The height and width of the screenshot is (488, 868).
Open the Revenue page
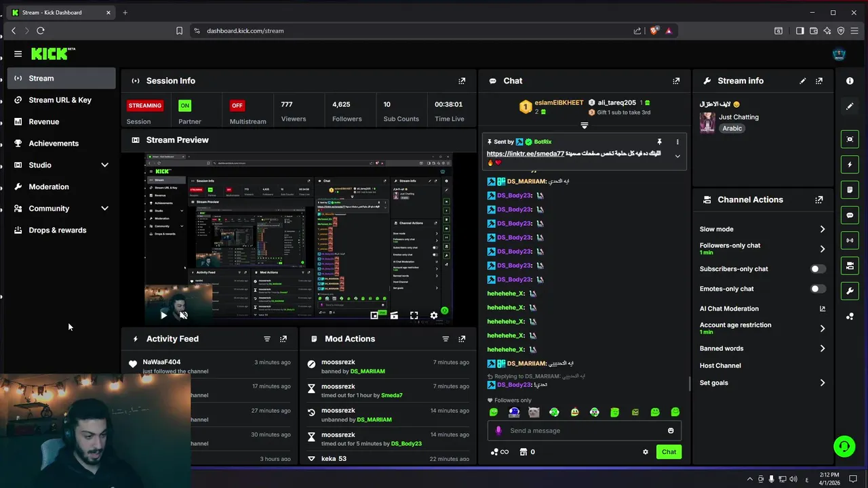(x=62, y=122)
